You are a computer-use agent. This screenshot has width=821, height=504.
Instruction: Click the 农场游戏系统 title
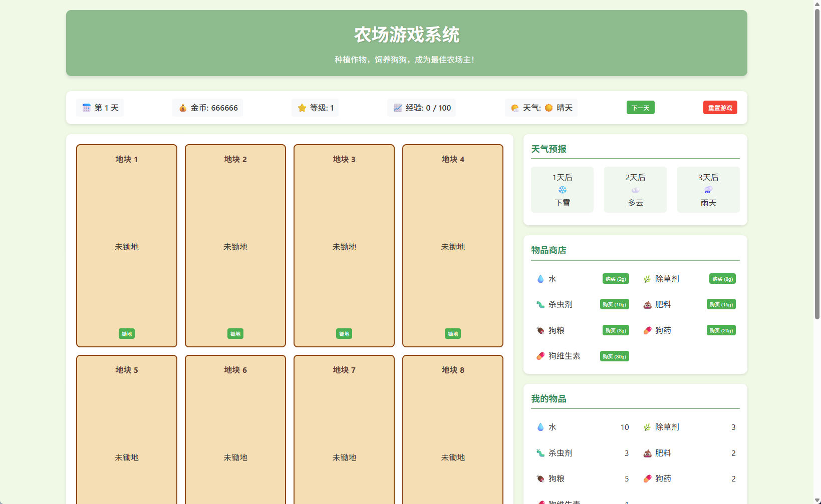(407, 35)
